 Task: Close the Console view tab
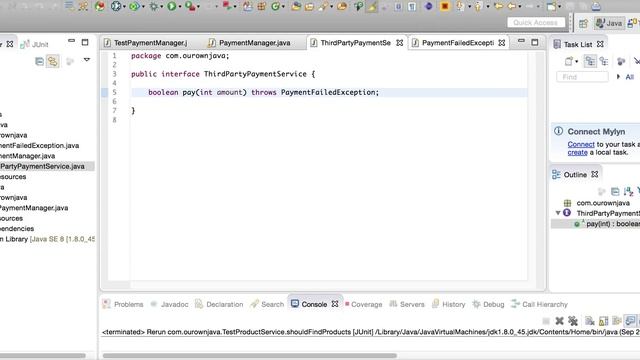coord(335,304)
